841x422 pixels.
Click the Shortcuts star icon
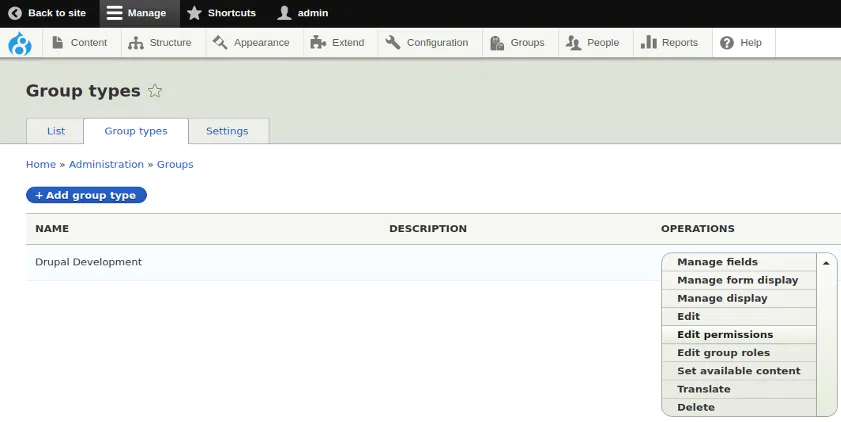194,13
